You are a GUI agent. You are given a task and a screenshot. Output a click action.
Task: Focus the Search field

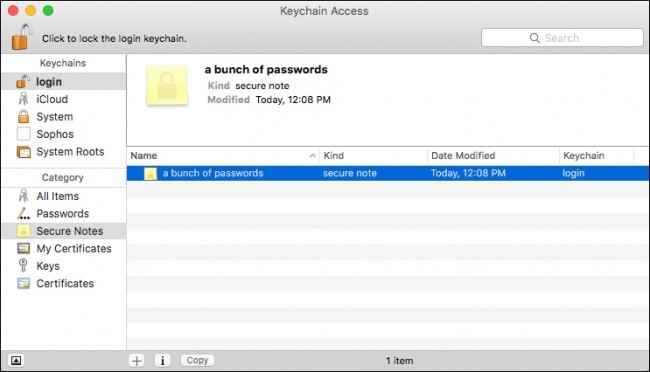pyautogui.click(x=562, y=38)
